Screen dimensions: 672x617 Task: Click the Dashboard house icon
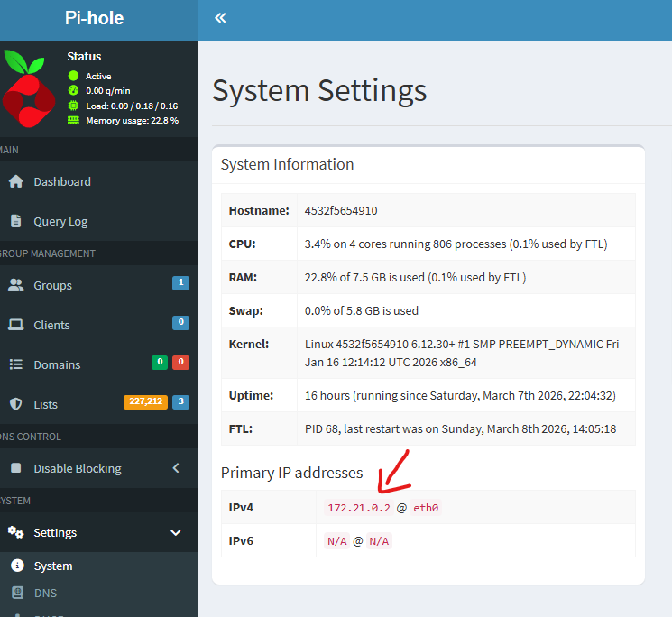tap(15, 181)
